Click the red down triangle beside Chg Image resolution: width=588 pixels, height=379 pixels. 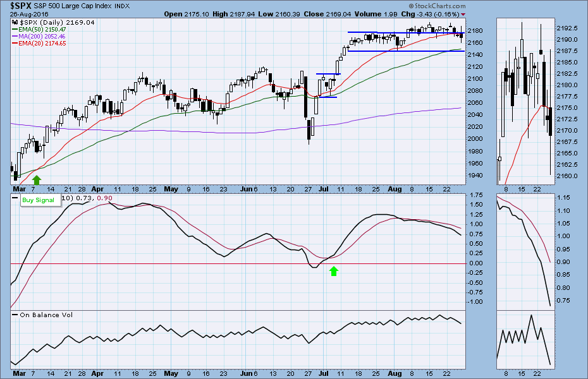tap(463, 14)
